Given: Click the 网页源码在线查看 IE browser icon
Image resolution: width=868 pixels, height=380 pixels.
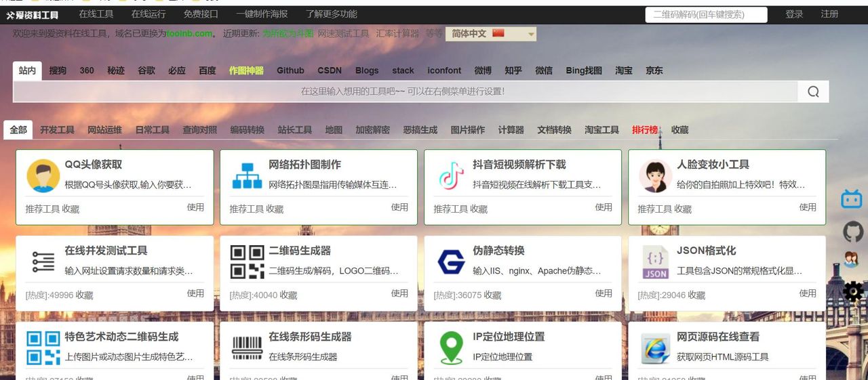Looking at the screenshot, I should coord(655,348).
